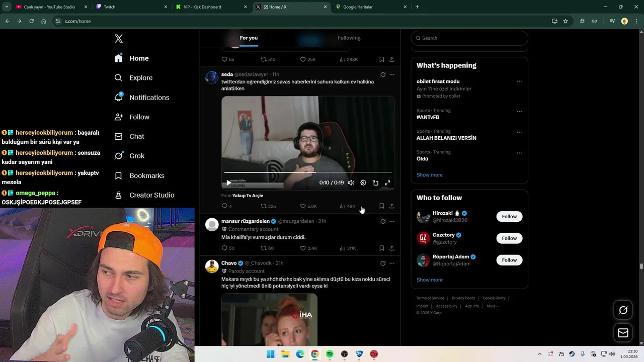The width and height of the screenshot is (644, 362).
Task: Open Grok explain on seda's tweet
Action: pyautogui.click(x=383, y=74)
